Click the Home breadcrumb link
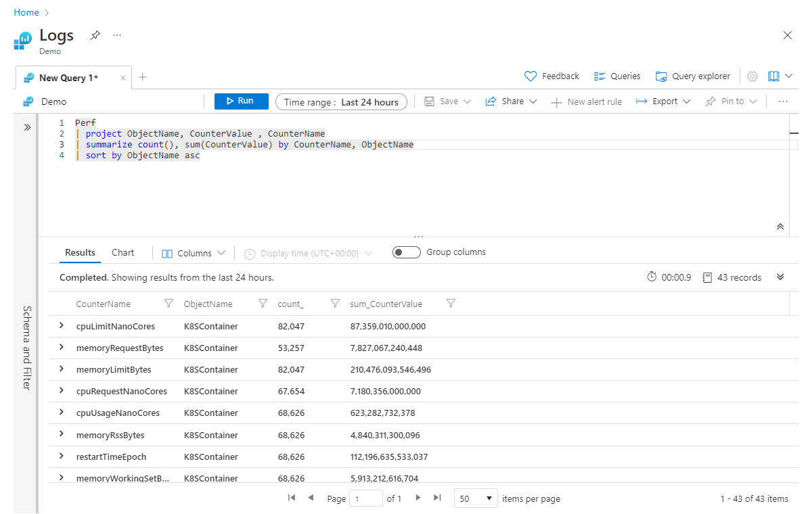 (x=26, y=12)
